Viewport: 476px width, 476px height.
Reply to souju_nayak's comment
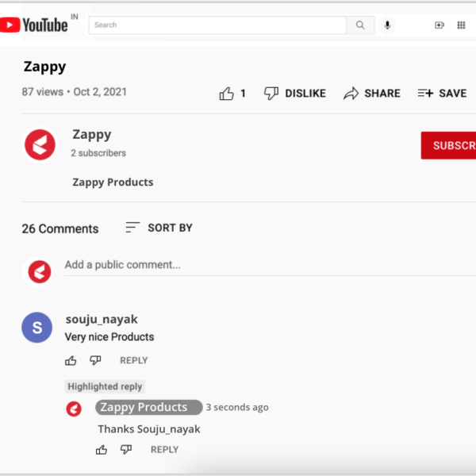pyautogui.click(x=134, y=360)
